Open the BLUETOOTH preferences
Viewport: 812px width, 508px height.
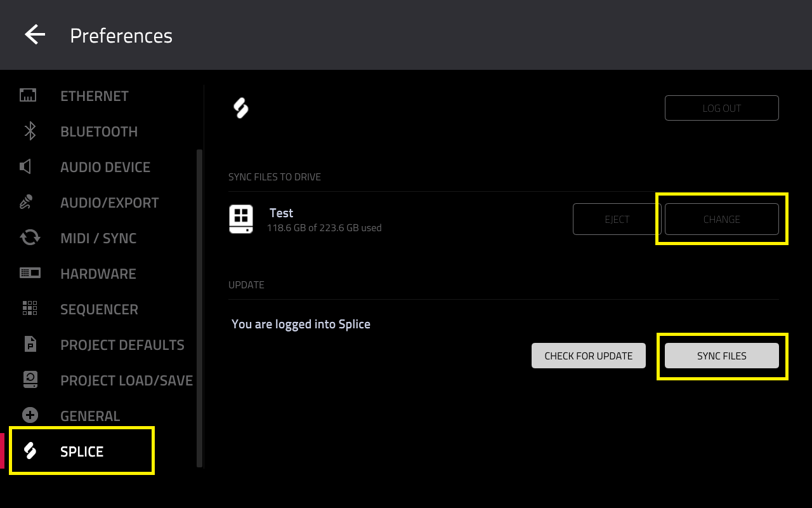99,131
